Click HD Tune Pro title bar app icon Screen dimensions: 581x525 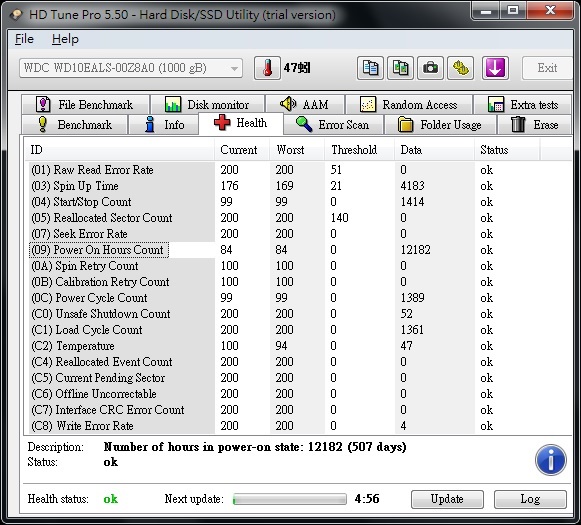click(16, 15)
